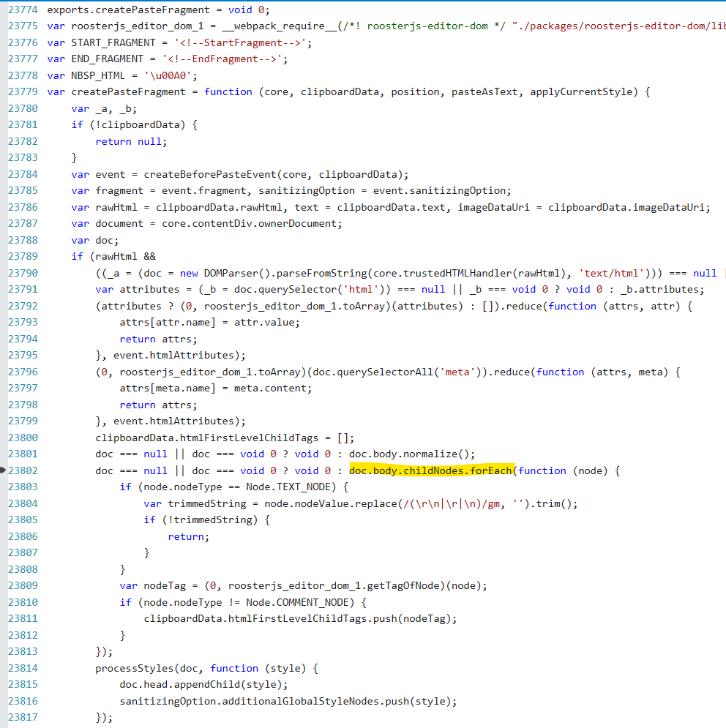Click line number 23802 to set a breakpoint
726x728 pixels.
[x=22, y=470]
